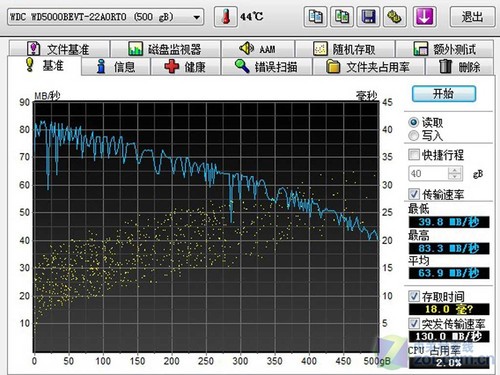Click the copy text to clipboard icon
500x375 pixels.
315,16
